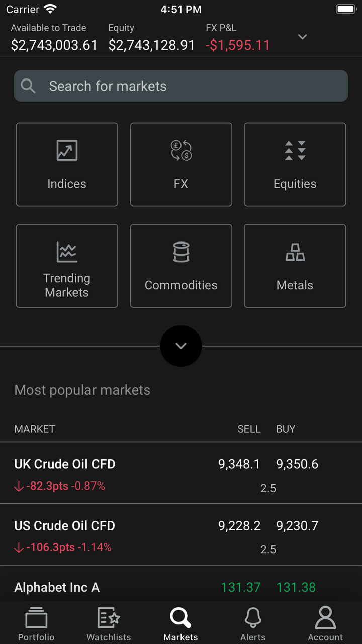Screen dimensions: 362x644
Task: Select the Markets tab
Action: click(181, 623)
